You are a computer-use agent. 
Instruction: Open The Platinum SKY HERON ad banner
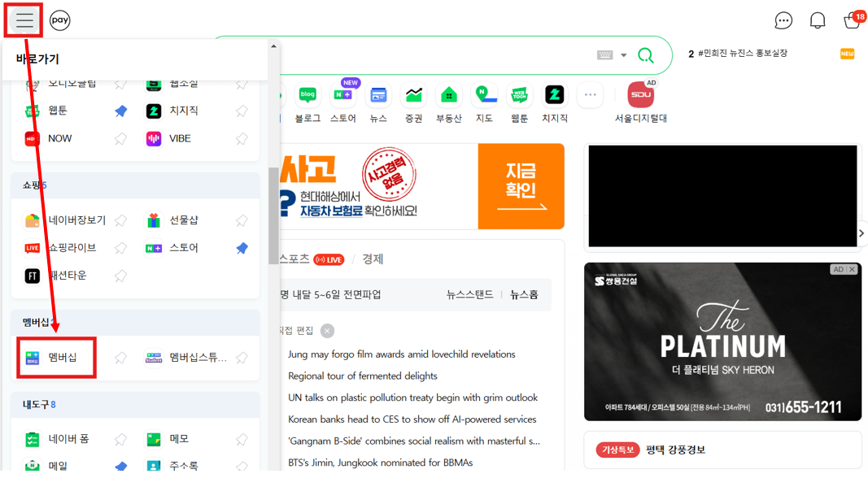tap(723, 341)
